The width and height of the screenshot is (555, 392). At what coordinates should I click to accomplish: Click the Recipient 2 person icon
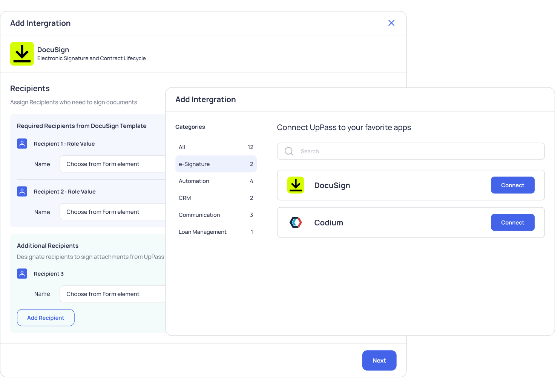(x=22, y=191)
